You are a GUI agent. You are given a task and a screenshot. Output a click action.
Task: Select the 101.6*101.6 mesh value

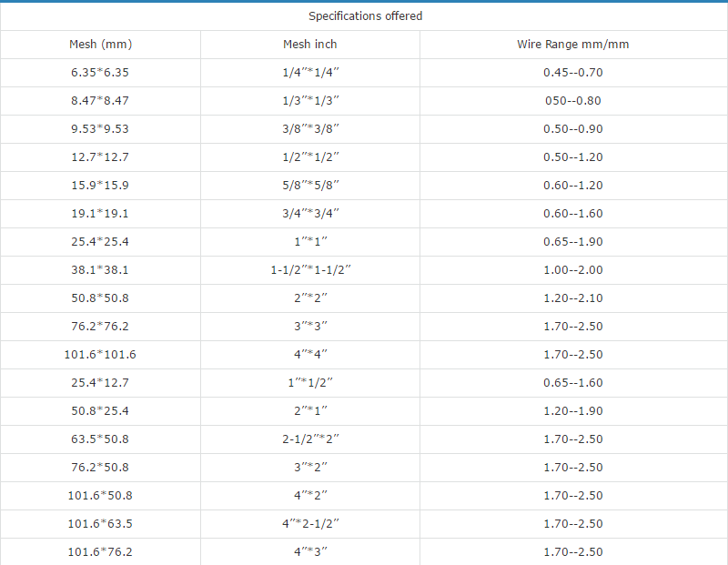point(100,354)
